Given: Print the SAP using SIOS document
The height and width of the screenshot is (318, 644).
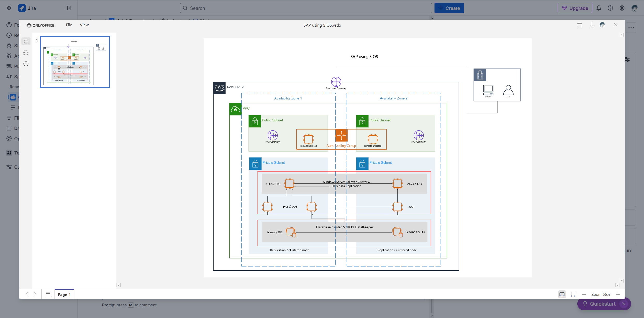Looking at the screenshot, I should coord(579,25).
